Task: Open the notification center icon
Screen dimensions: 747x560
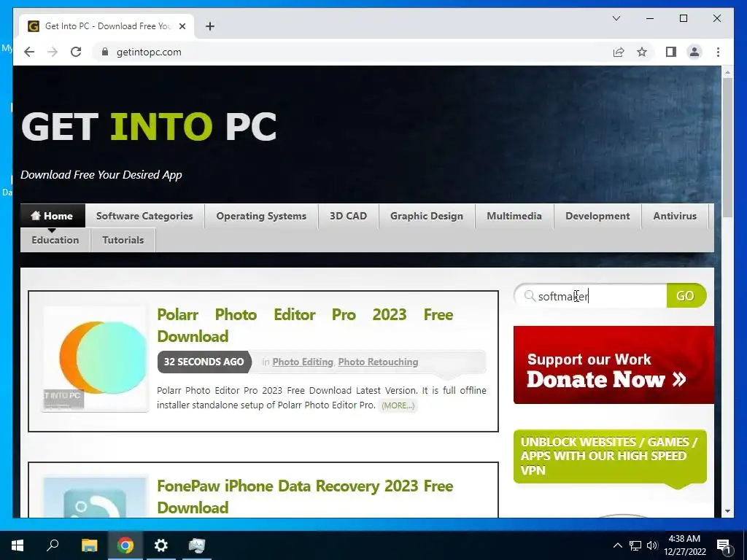Action: coord(724,545)
